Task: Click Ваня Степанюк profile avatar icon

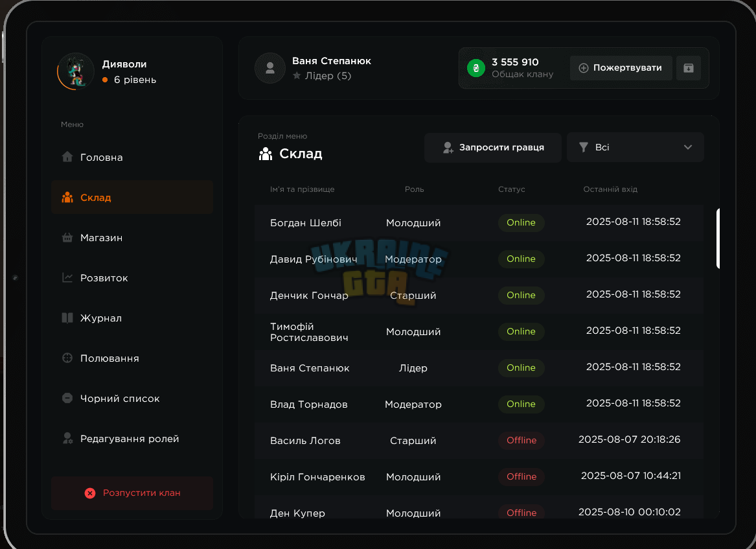Action: click(270, 68)
